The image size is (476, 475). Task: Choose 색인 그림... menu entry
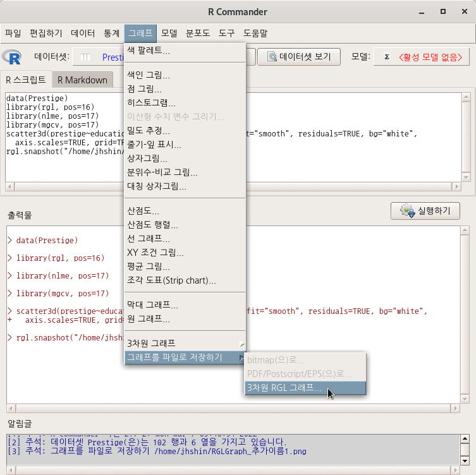(185, 75)
